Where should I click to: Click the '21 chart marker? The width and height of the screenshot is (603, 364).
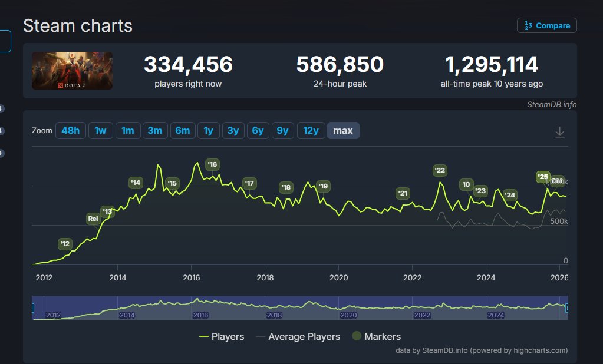[403, 193]
